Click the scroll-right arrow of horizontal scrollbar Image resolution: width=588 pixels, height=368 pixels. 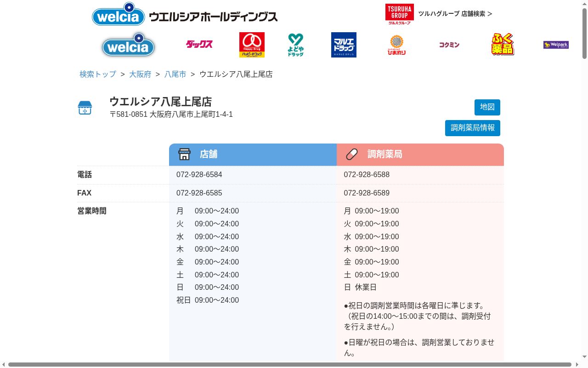tap(577, 364)
